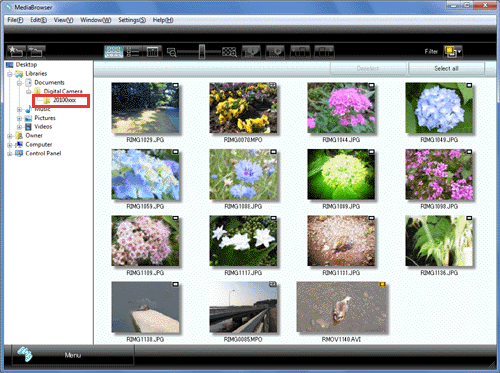Screen dimensions: 500x373
Task: Switch to thumbnail grid view
Action: point(114,52)
